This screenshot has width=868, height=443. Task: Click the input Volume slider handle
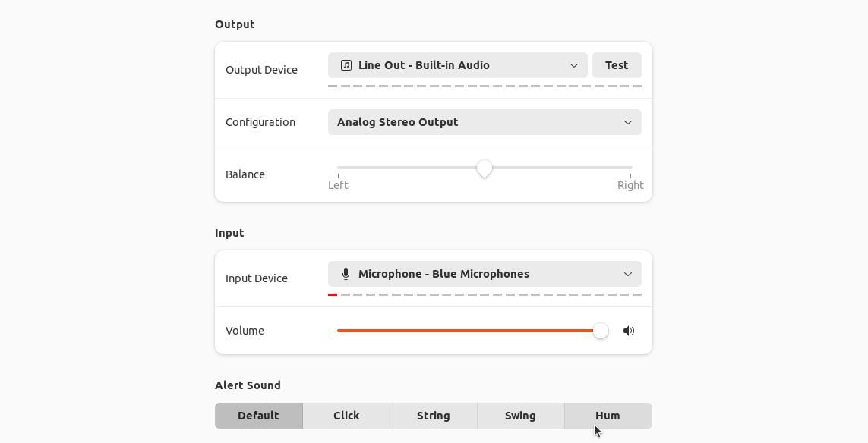601,331
